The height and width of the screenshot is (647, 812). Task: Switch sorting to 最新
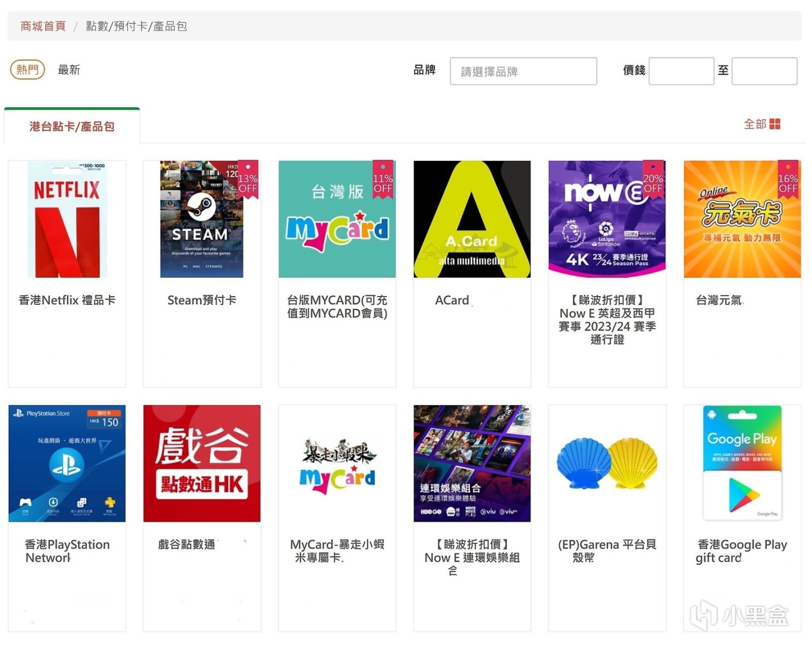click(x=69, y=70)
